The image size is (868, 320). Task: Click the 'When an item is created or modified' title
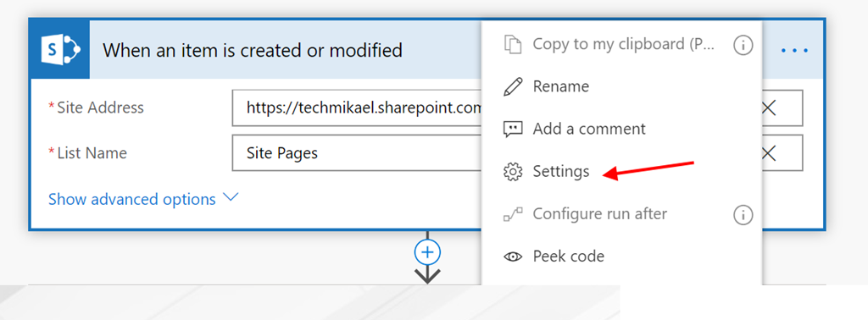(253, 50)
